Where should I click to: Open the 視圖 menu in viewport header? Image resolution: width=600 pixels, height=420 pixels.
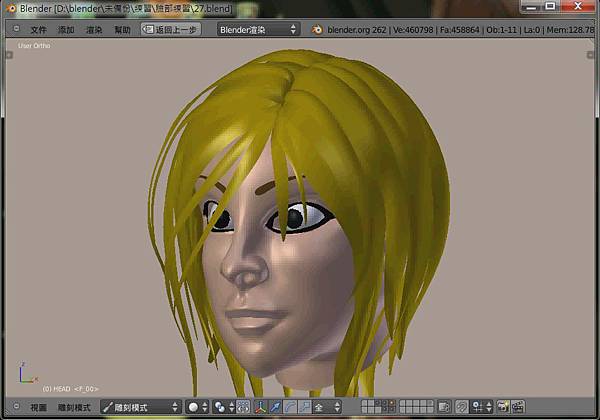(38, 407)
